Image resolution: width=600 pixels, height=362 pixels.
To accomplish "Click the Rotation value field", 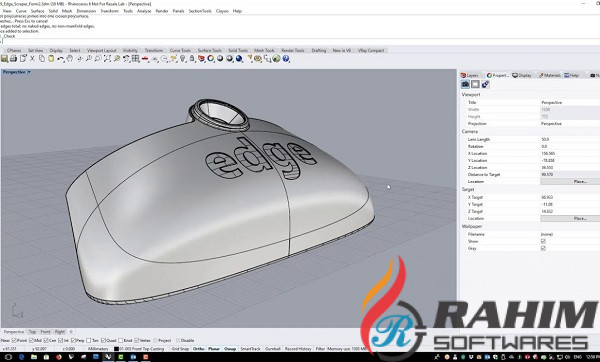I will 570,146.
